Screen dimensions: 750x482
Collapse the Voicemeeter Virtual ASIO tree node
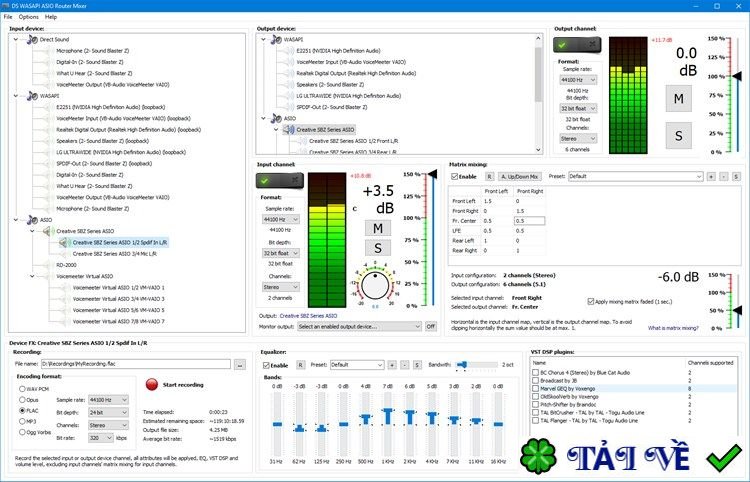coord(32,276)
